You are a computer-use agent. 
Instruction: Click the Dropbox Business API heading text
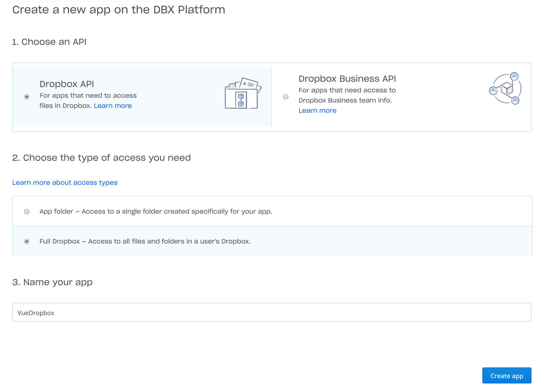click(347, 79)
